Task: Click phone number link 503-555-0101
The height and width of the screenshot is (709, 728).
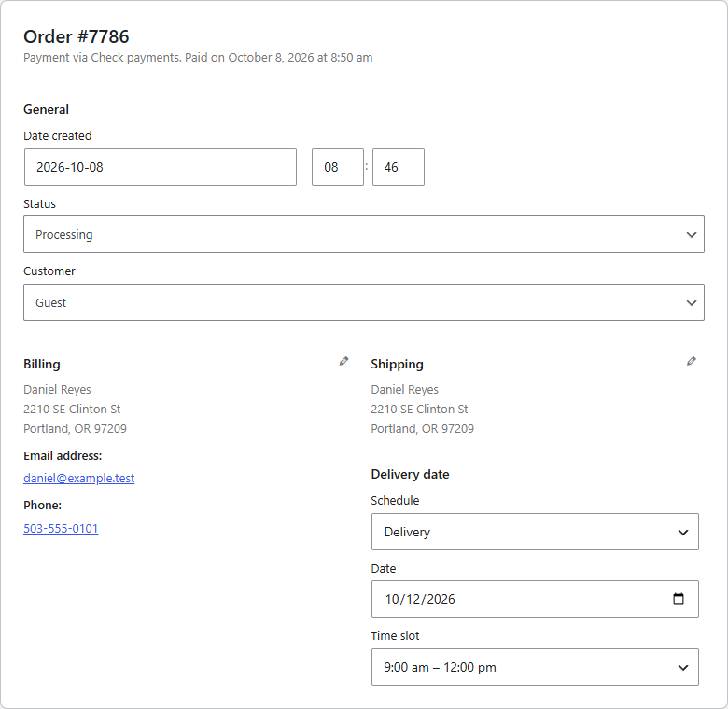Action: pyautogui.click(x=61, y=529)
